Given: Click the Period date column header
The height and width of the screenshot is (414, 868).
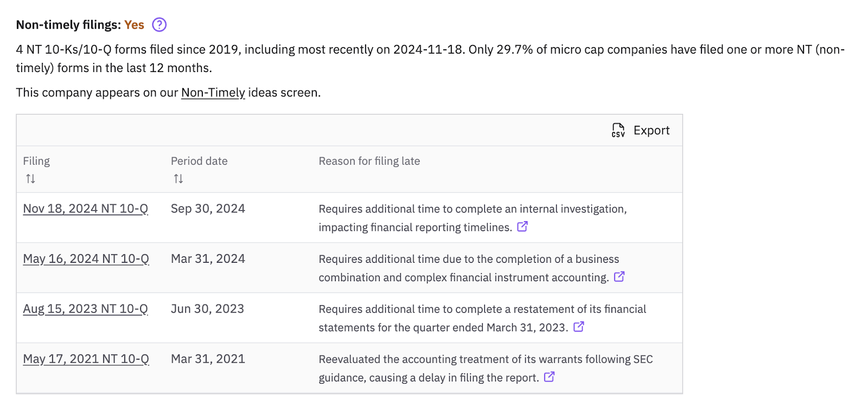Looking at the screenshot, I should [x=199, y=161].
